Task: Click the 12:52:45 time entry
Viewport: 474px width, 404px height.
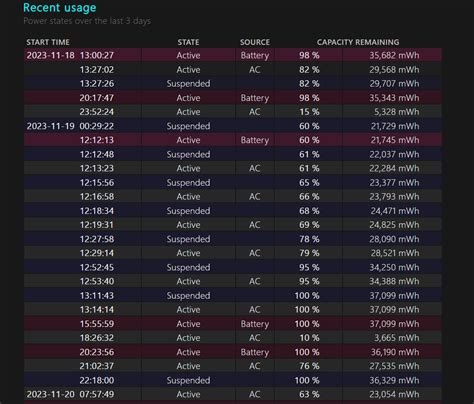Action: click(x=97, y=267)
